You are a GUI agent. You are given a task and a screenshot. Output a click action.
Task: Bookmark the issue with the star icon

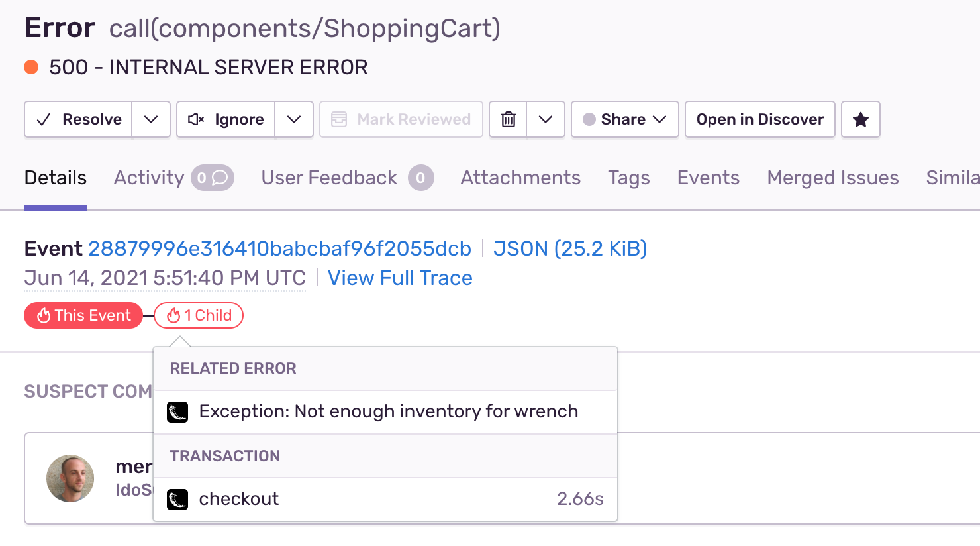click(x=860, y=119)
